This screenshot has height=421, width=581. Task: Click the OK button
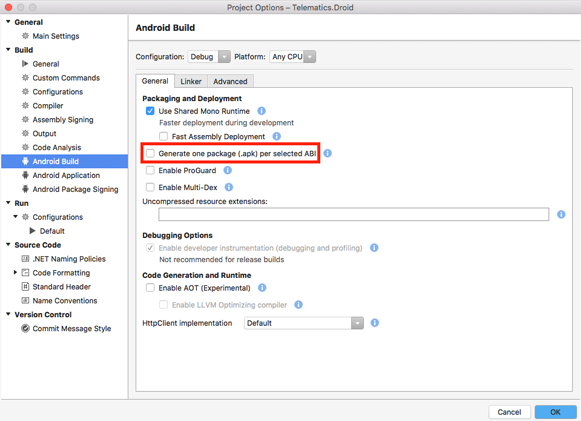click(555, 412)
